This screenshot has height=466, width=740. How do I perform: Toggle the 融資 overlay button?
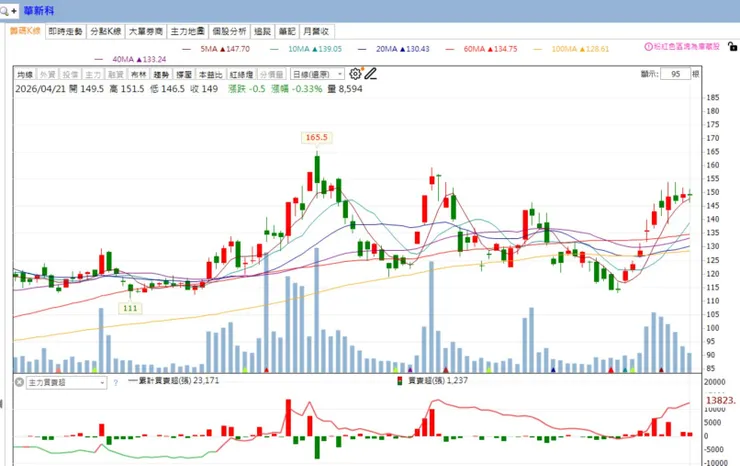point(116,75)
